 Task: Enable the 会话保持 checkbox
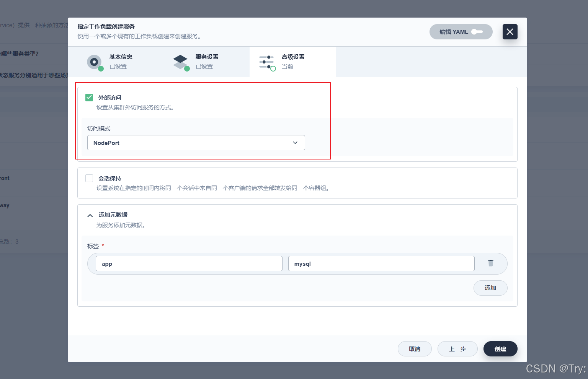coord(89,178)
